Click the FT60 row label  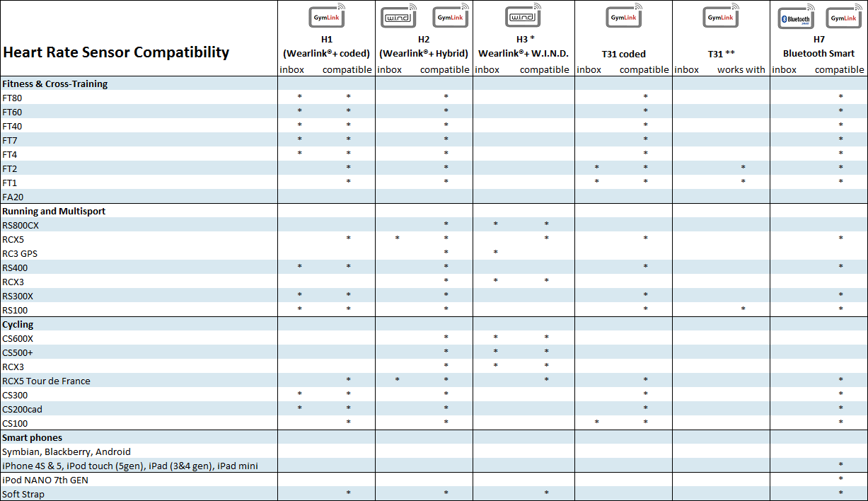tap(12, 112)
